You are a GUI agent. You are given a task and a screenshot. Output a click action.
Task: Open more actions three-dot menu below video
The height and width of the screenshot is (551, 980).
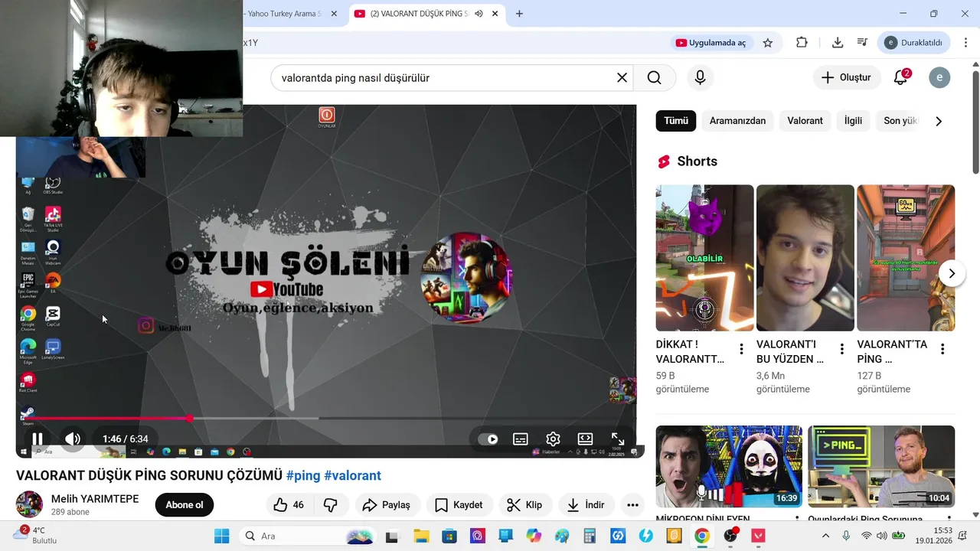click(x=632, y=505)
